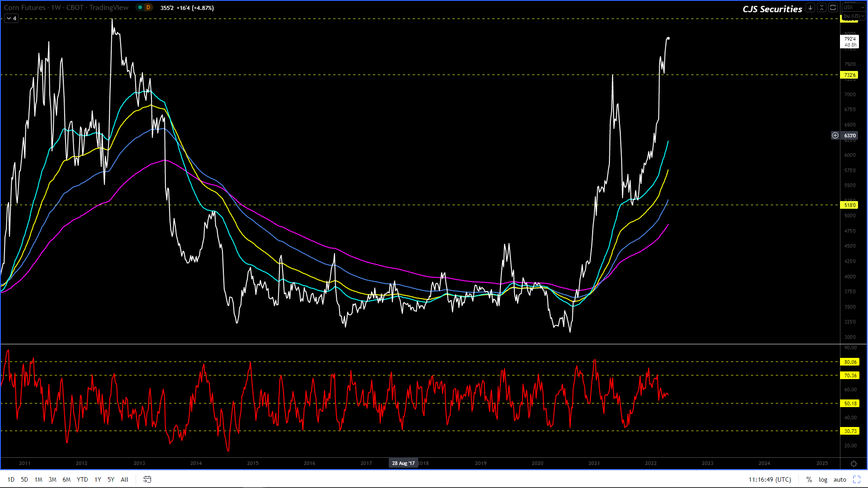This screenshot has height=488, width=868.
Task: Toggle the auto scale option
Action: click(840, 479)
